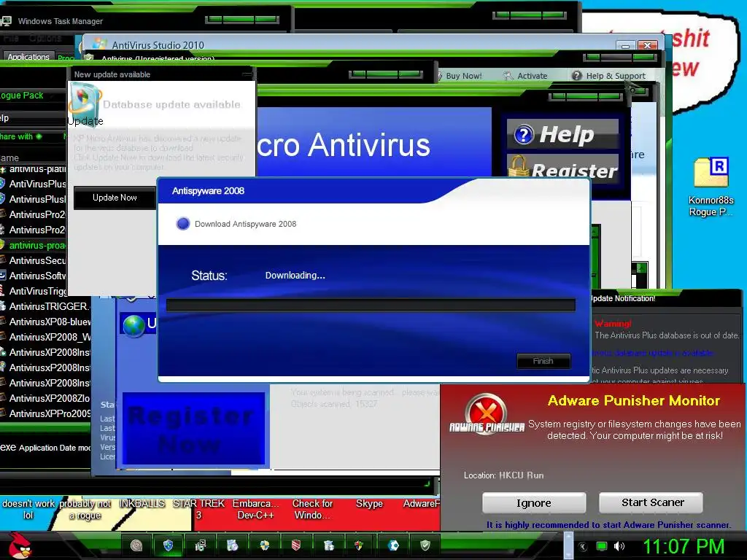The image size is (747, 560).
Task: Click the big Register Now blue button
Action: [x=193, y=428]
